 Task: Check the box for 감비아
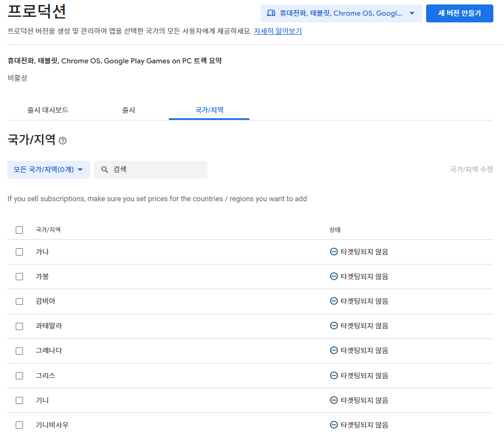(x=19, y=302)
